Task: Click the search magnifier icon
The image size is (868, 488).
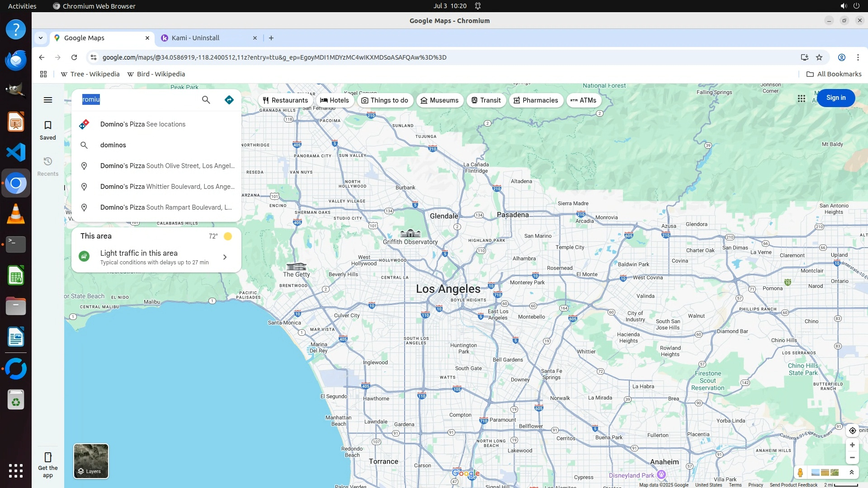Action: [x=206, y=100]
